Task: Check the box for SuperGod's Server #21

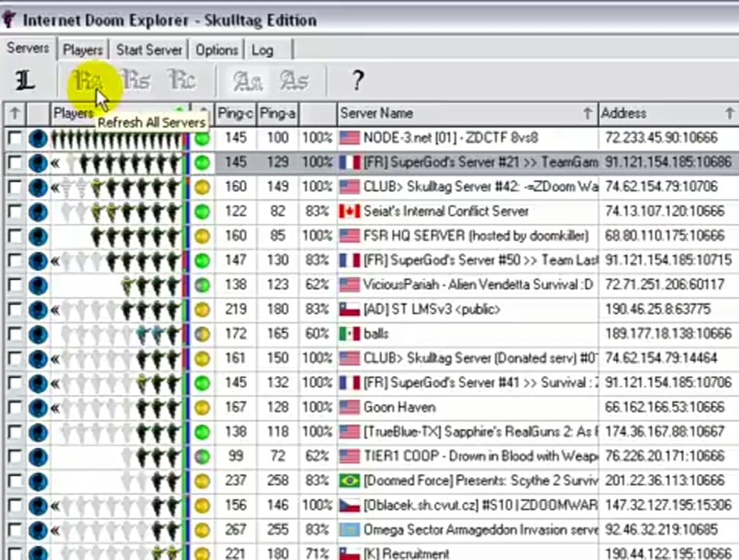Action: [15, 163]
